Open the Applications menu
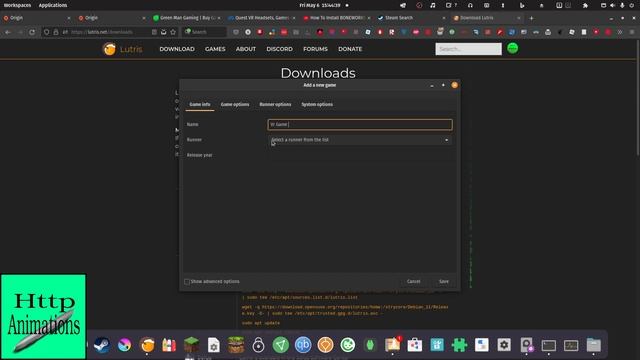The height and width of the screenshot is (360, 640). pos(53,5)
